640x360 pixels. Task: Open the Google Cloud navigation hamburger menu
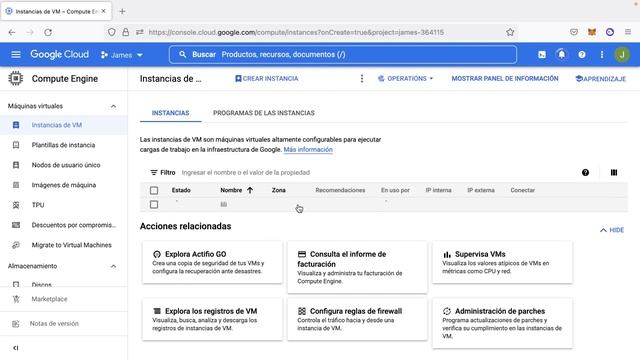(16, 54)
